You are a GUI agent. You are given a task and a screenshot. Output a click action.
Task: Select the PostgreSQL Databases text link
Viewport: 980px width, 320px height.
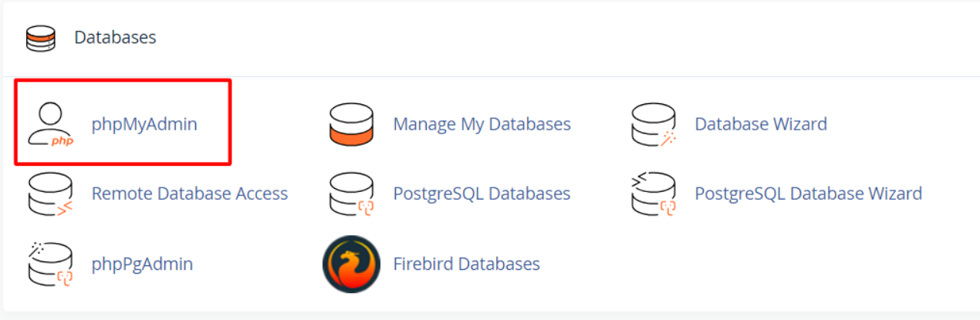(x=482, y=193)
